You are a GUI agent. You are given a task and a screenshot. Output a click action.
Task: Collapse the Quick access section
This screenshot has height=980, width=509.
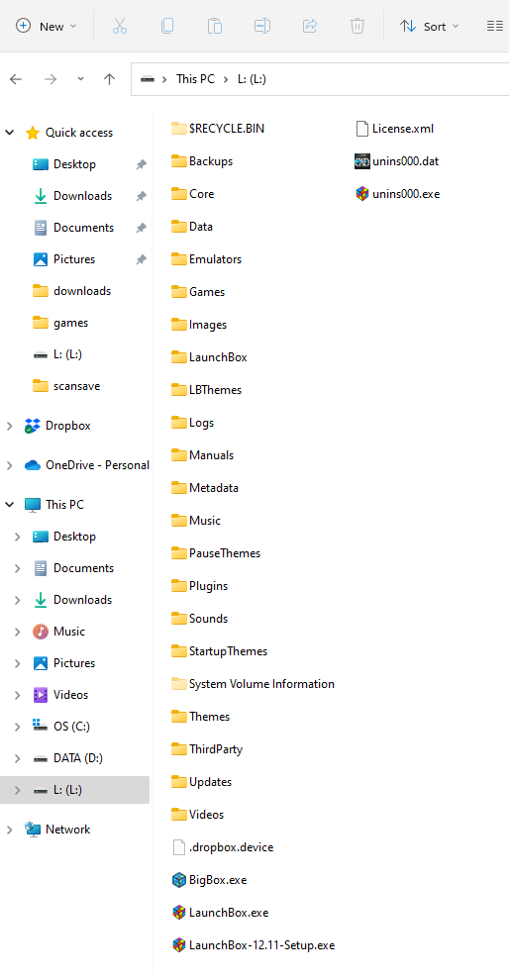[9, 133]
